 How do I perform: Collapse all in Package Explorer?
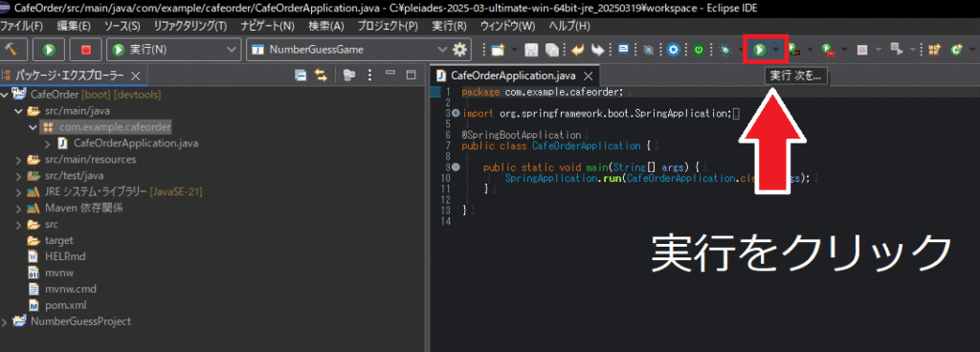click(x=301, y=76)
